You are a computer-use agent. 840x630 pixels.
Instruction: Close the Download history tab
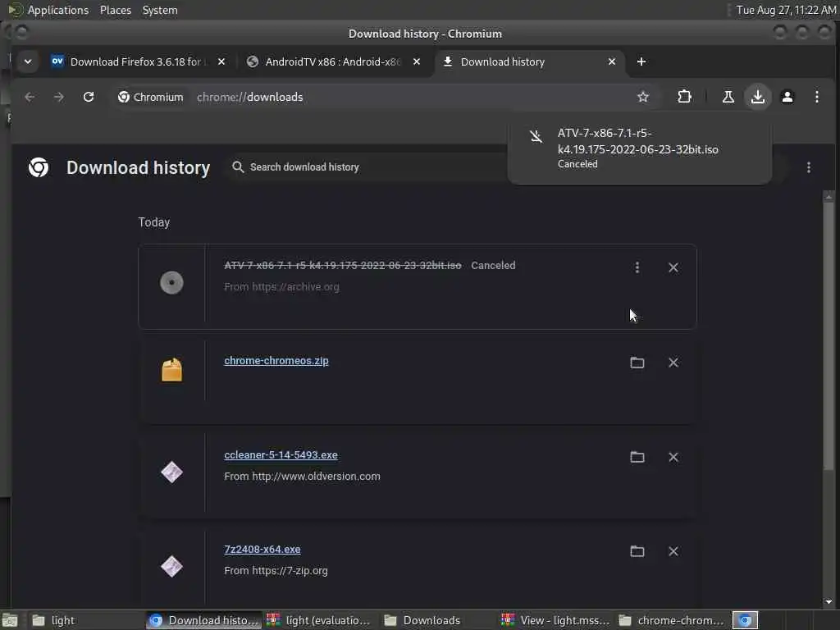(612, 62)
